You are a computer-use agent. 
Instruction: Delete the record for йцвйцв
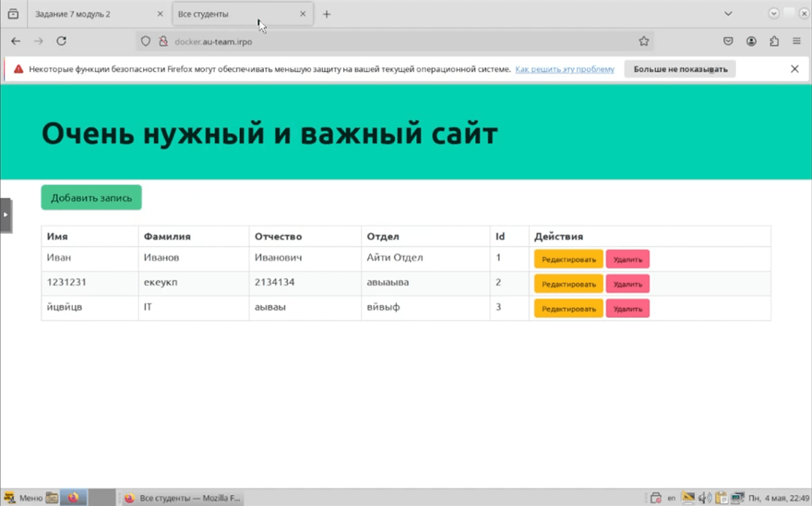click(x=628, y=309)
